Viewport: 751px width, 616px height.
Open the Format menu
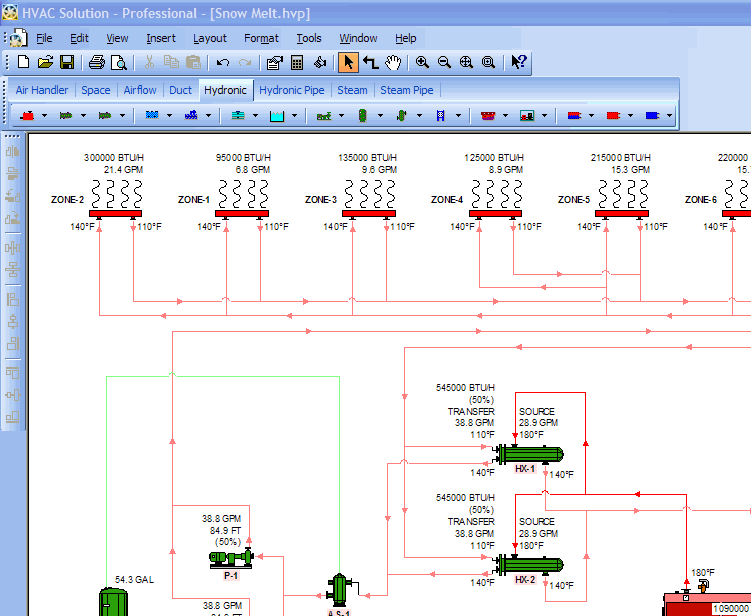[261, 38]
